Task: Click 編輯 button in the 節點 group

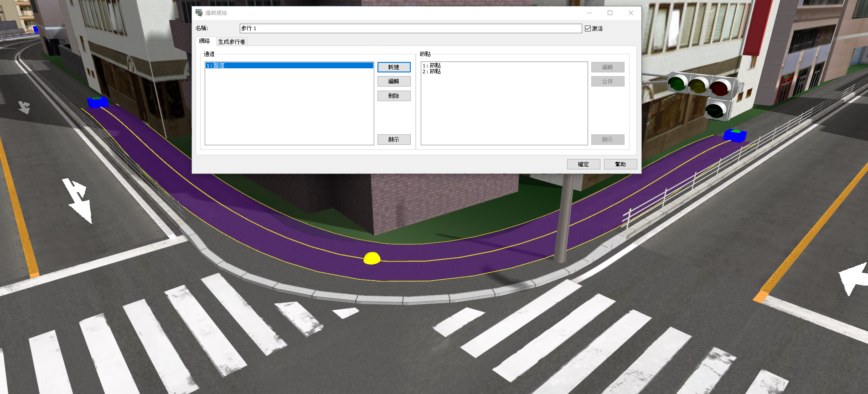Action: 608,67
